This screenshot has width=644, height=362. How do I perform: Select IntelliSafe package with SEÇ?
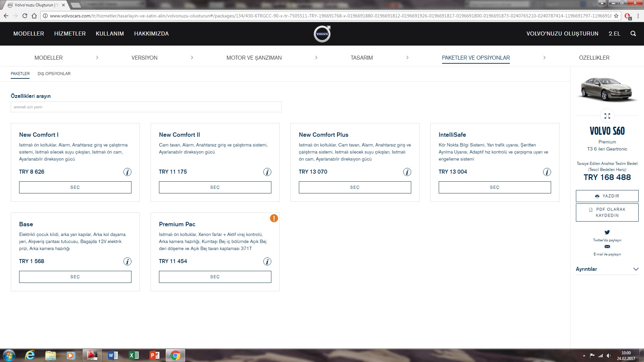pos(495,187)
